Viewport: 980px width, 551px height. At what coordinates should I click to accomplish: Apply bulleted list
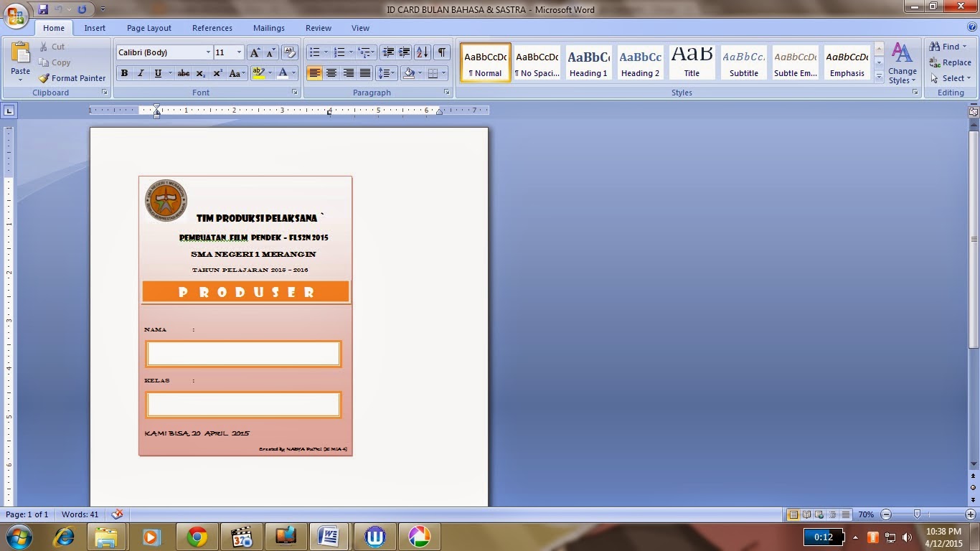coord(314,52)
